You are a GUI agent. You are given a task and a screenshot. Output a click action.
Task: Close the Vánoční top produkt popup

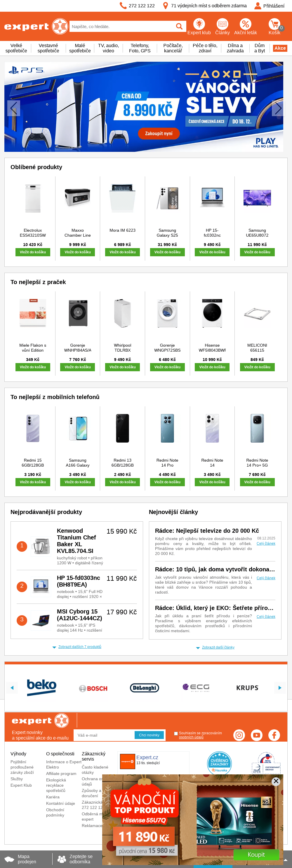point(276,781)
